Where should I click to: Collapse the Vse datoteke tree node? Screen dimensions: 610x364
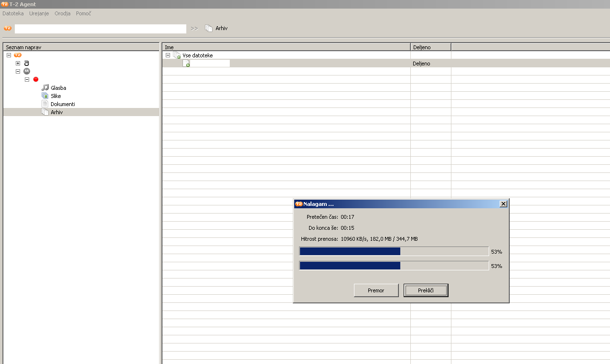[x=168, y=55]
